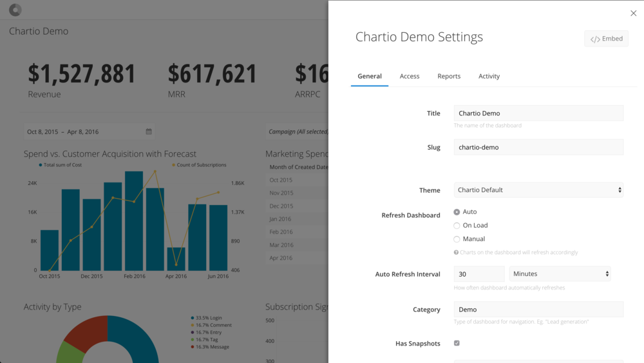Open the Activity tab
The height and width of the screenshot is (363, 644).
pyautogui.click(x=489, y=76)
